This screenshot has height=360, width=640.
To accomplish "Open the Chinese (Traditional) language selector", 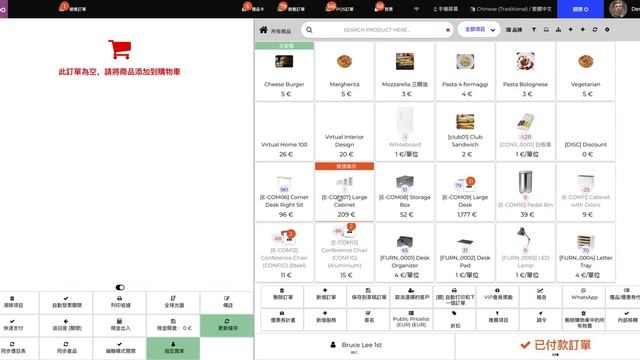I will (511, 9).
